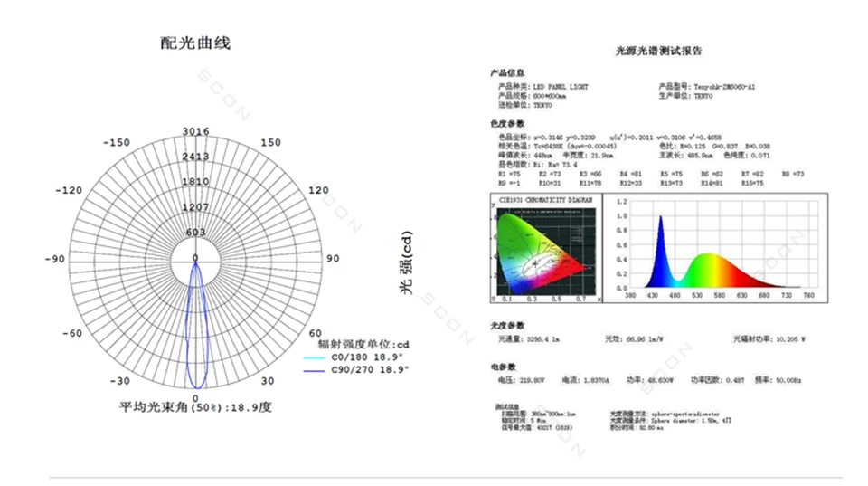Select the 光效 luminous efficacy value
This screenshot has width=868, height=486.
(634, 339)
